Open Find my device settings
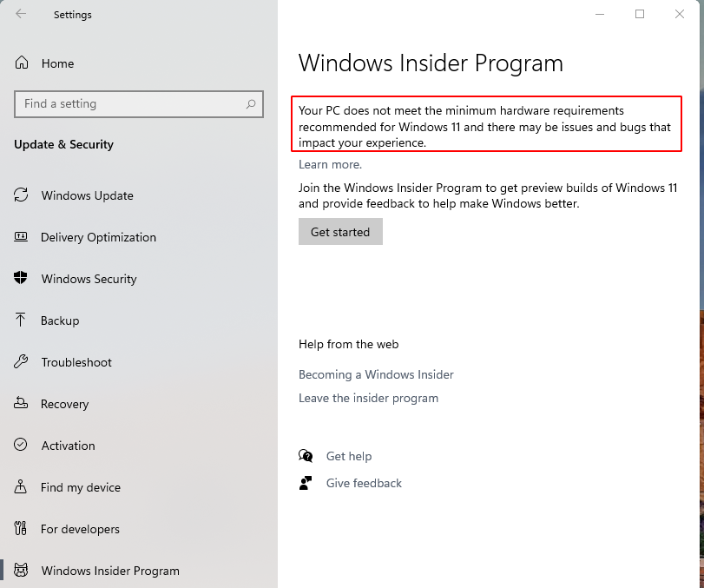This screenshot has width=704, height=588. coord(81,487)
